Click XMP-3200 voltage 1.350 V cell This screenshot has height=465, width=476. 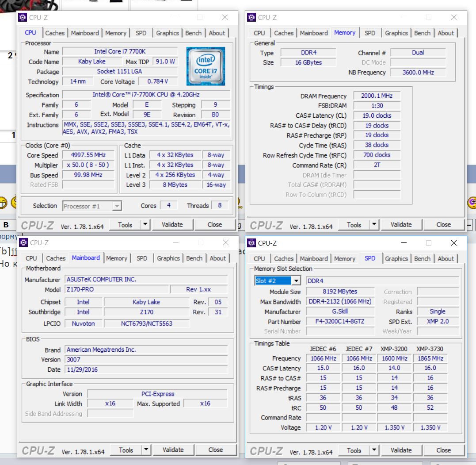pyautogui.click(x=394, y=427)
